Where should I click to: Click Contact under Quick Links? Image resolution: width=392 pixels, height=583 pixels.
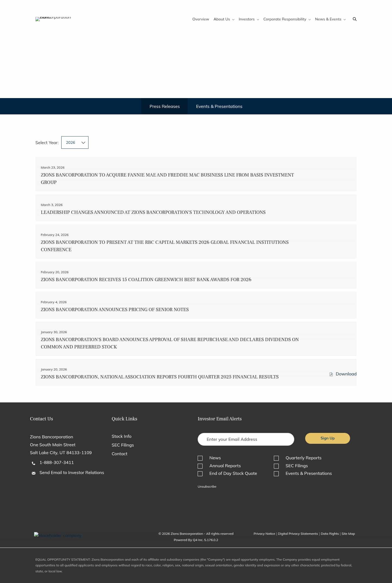click(120, 454)
